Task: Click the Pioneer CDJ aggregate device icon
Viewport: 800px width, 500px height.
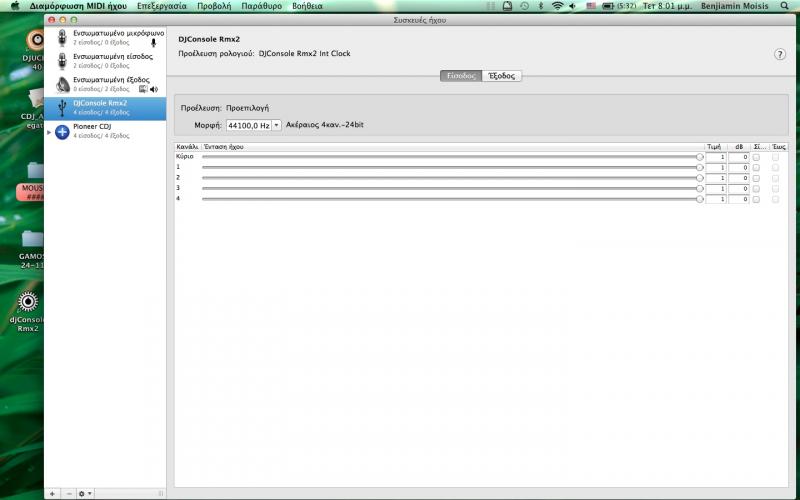Action: point(62,131)
